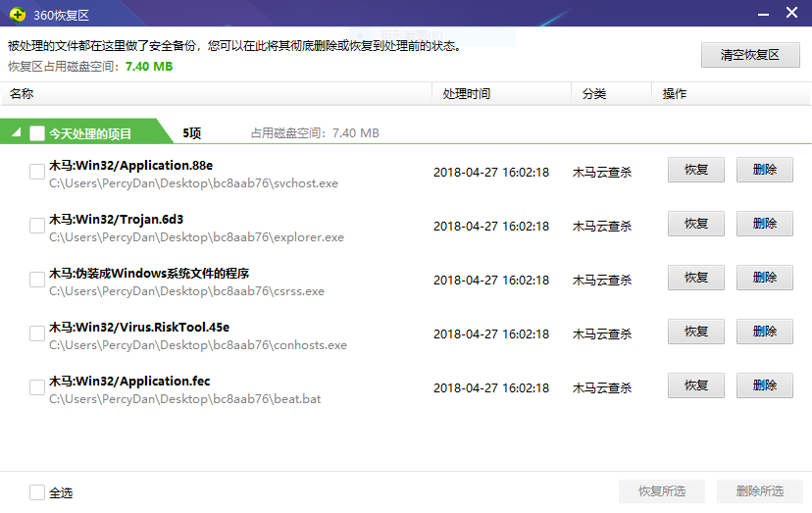Image resolution: width=812 pixels, height=513 pixels.
Task: Click the 分类 column header
Action: pyautogui.click(x=612, y=94)
